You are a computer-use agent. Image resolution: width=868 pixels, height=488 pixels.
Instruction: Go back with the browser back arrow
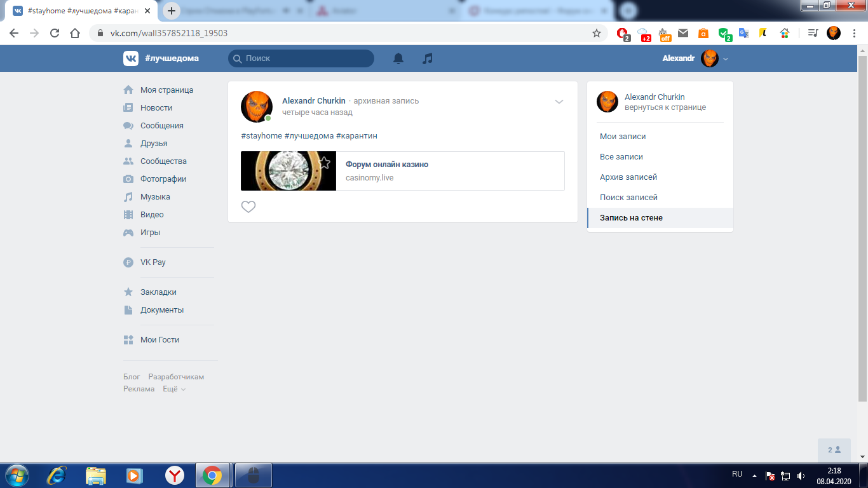point(14,33)
